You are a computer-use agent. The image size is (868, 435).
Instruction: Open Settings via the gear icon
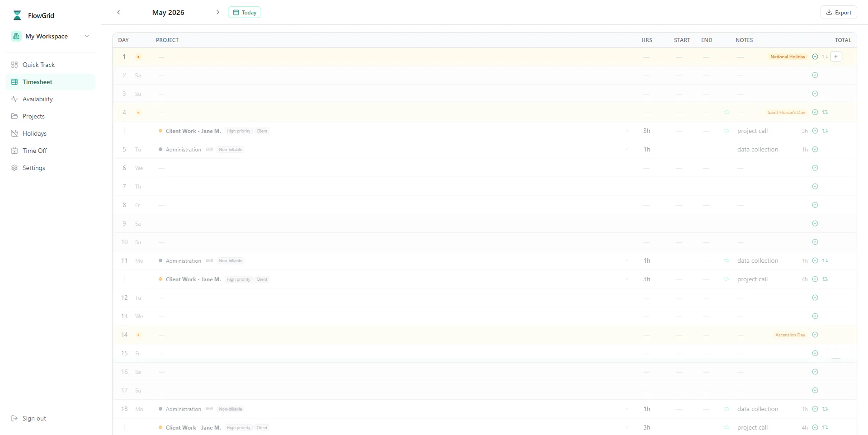[14, 168]
